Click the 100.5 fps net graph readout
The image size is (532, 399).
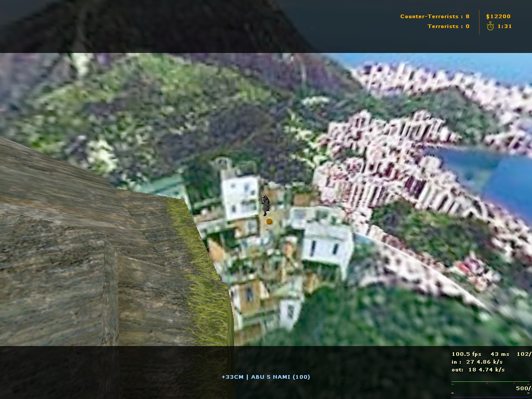pos(467,354)
